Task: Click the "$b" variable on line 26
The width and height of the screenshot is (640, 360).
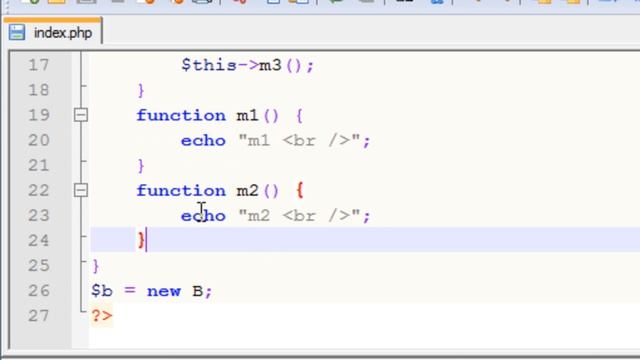Action: coord(102,291)
